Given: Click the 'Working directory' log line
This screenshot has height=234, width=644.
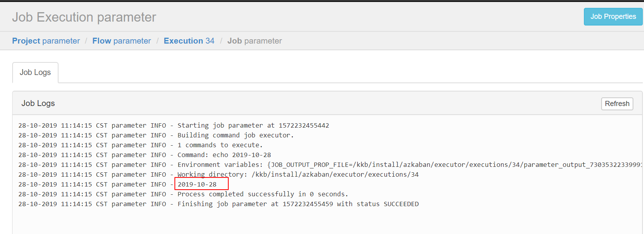Looking at the screenshot, I should tap(218, 175).
